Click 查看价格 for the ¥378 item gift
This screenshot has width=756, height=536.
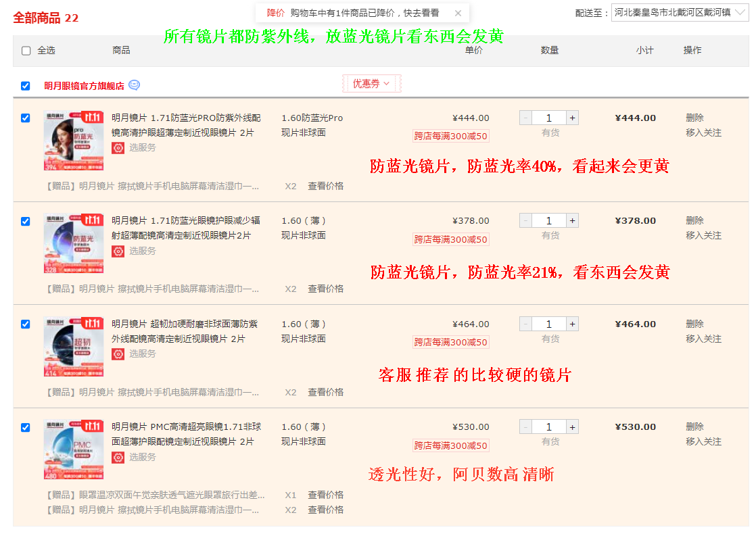(x=326, y=289)
